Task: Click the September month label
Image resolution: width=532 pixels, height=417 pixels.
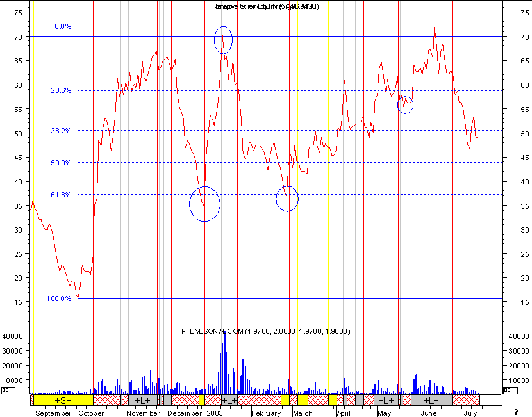Action: point(53,413)
